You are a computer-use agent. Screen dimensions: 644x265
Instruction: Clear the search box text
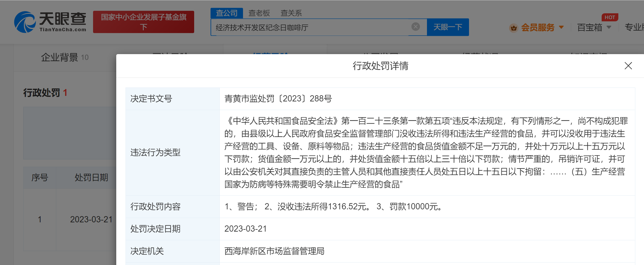(416, 27)
